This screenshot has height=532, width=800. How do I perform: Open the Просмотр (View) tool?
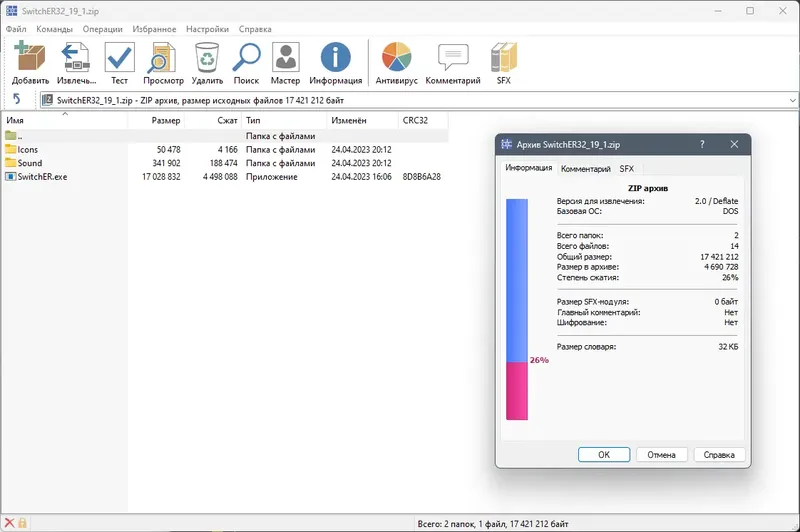pos(163,57)
